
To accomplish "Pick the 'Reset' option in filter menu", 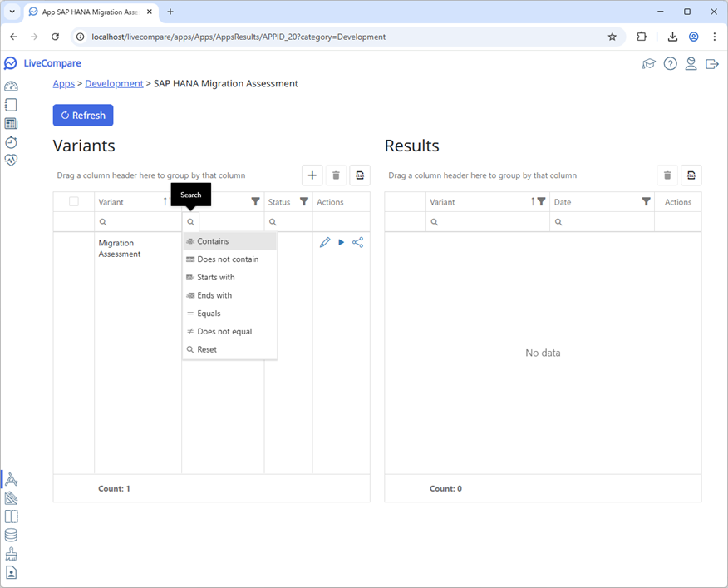I will tap(207, 350).
